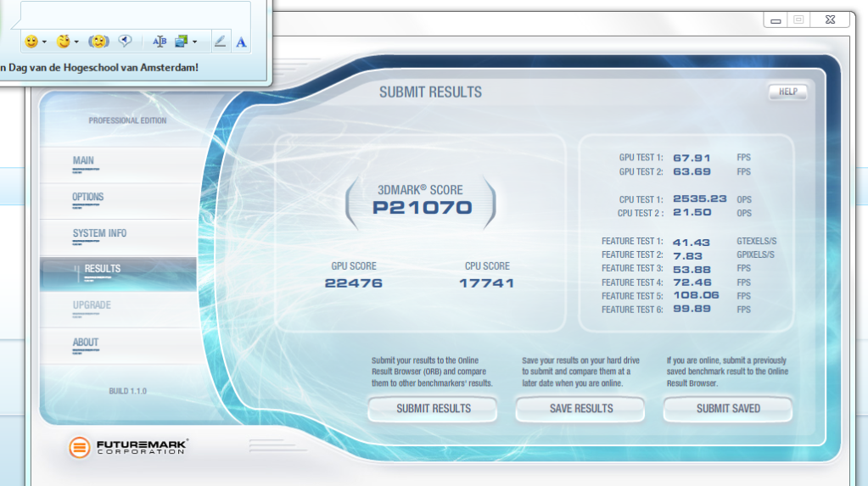Click the SUBMIT RESULTS page heading

tap(430, 92)
